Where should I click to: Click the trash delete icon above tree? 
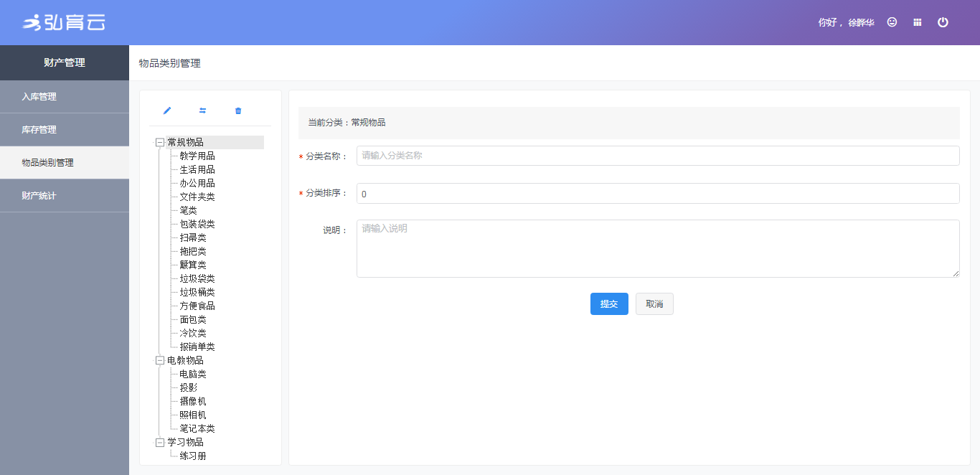[x=238, y=110]
